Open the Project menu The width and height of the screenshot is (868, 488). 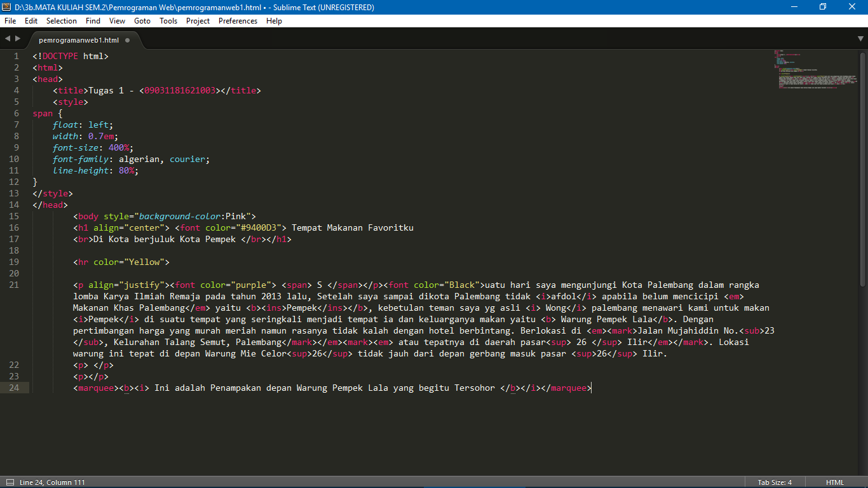198,21
